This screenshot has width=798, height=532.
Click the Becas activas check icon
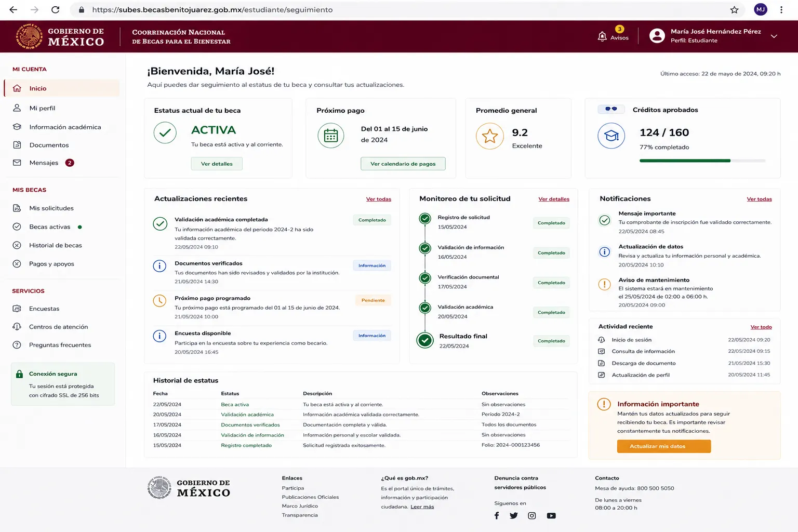pos(17,227)
